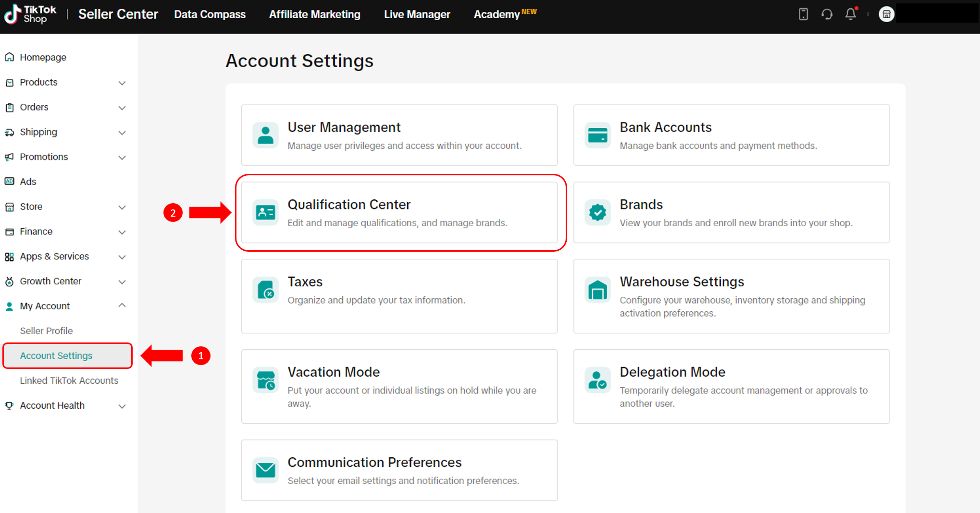Click the Brands verified badge icon
980x513 pixels.
tap(597, 212)
